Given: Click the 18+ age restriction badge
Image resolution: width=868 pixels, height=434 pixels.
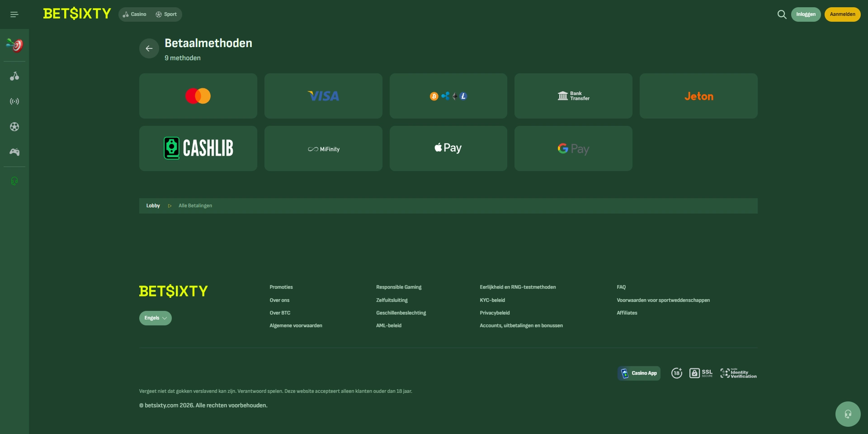Looking at the screenshot, I should 677,373.
